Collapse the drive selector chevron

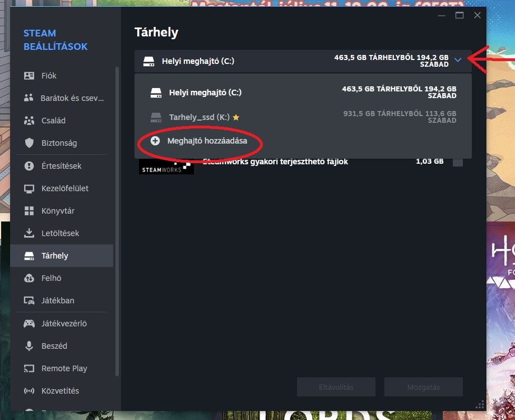point(458,60)
